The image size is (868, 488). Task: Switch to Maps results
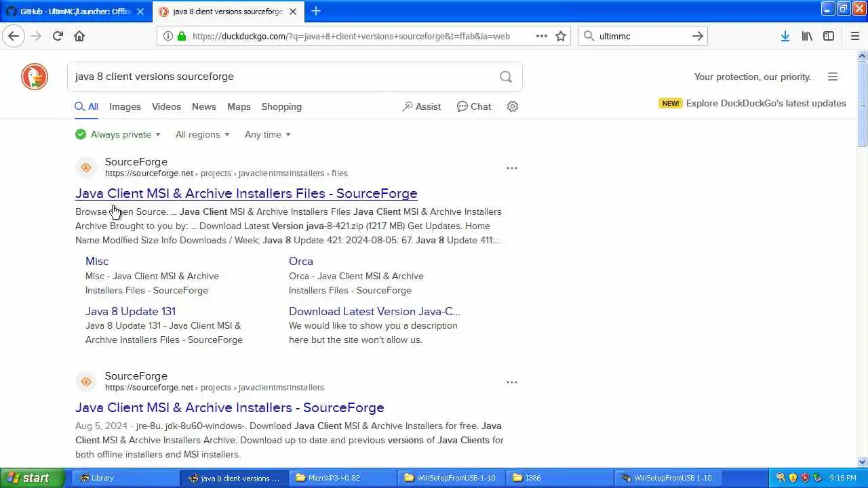point(239,106)
